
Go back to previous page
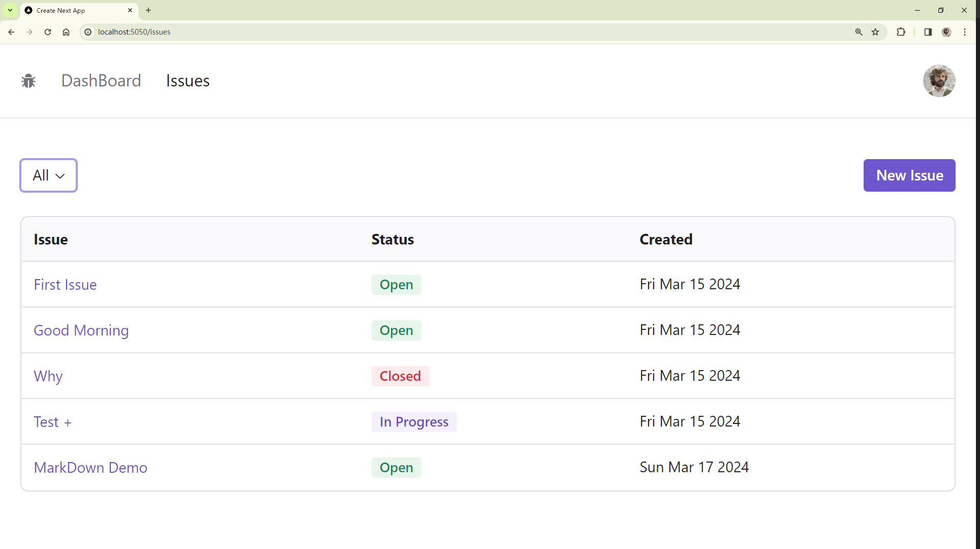11,32
